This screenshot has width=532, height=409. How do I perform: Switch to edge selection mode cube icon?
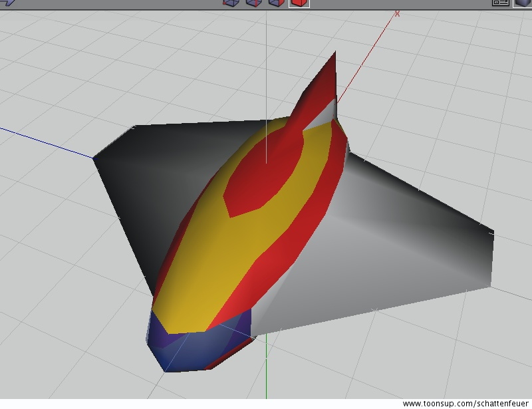(254, 3)
